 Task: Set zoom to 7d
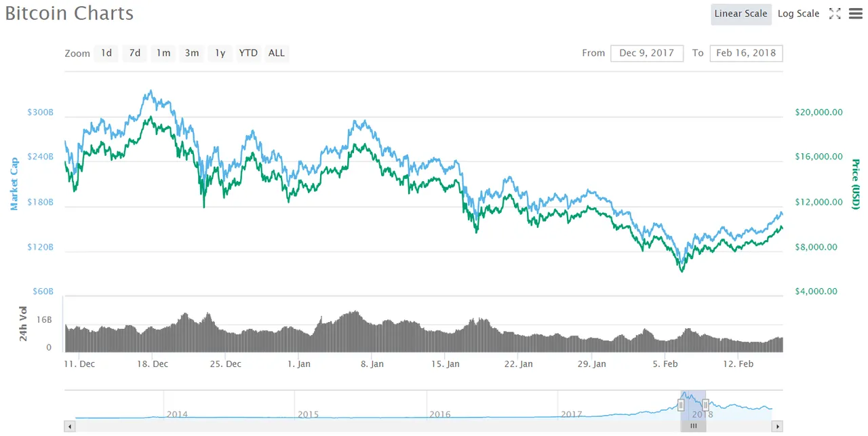135,53
